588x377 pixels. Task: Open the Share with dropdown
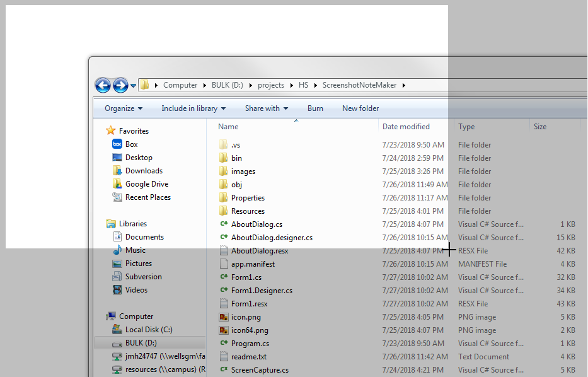pos(266,108)
